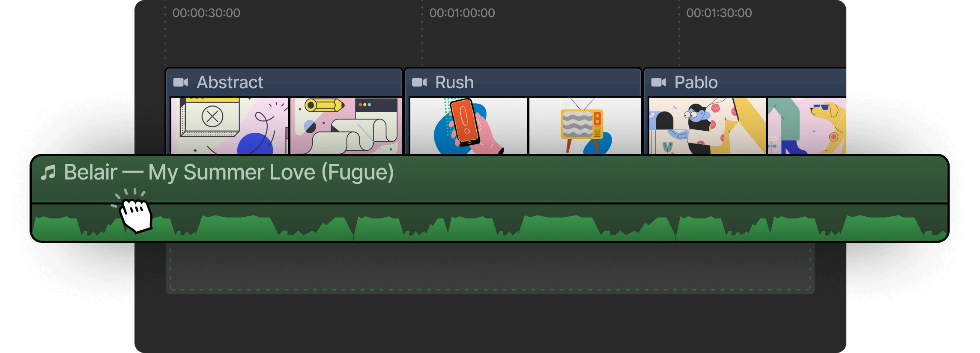Image resolution: width=980 pixels, height=353 pixels.
Task: Select the Pablo clip title
Action: (x=696, y=82)
